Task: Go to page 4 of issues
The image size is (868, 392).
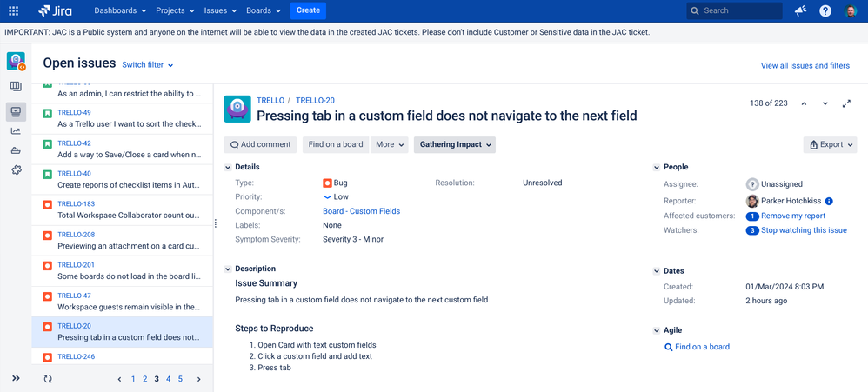Action: (x=169, y=379)
